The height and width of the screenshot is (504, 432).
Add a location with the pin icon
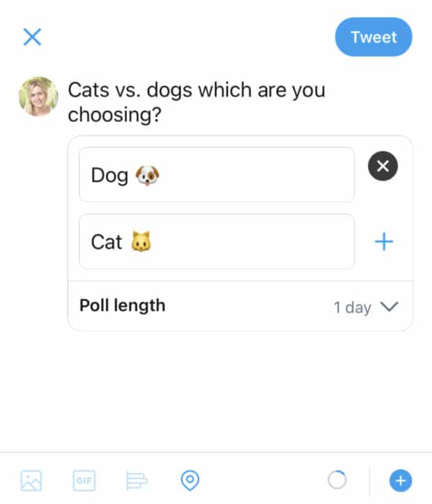190,480
